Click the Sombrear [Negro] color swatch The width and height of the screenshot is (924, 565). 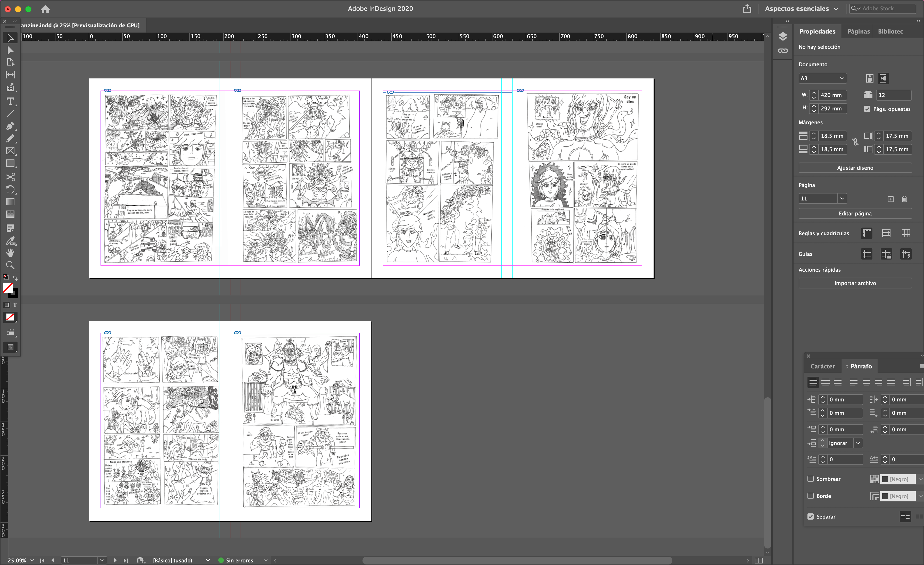click(885, 479)
